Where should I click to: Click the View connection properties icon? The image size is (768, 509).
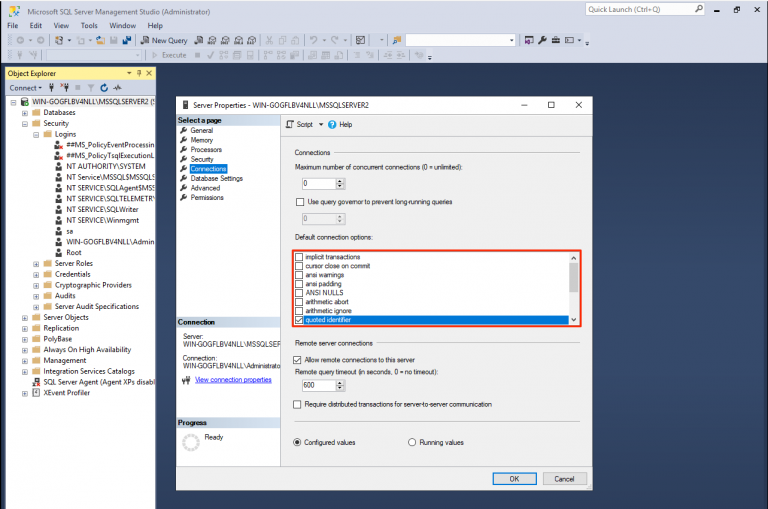click(186, 380)
